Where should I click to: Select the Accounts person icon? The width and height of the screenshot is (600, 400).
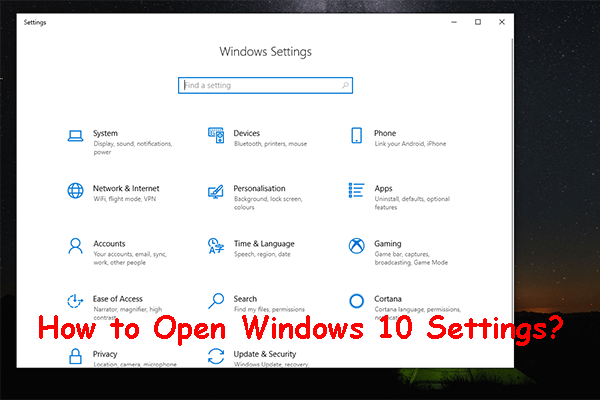tap(74, 245)
